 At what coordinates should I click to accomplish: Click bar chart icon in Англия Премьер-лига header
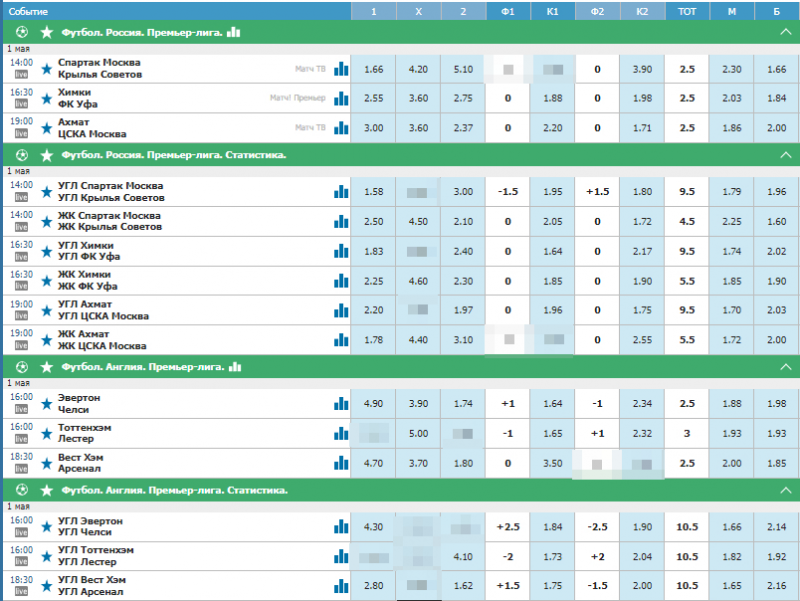point(234,366)
